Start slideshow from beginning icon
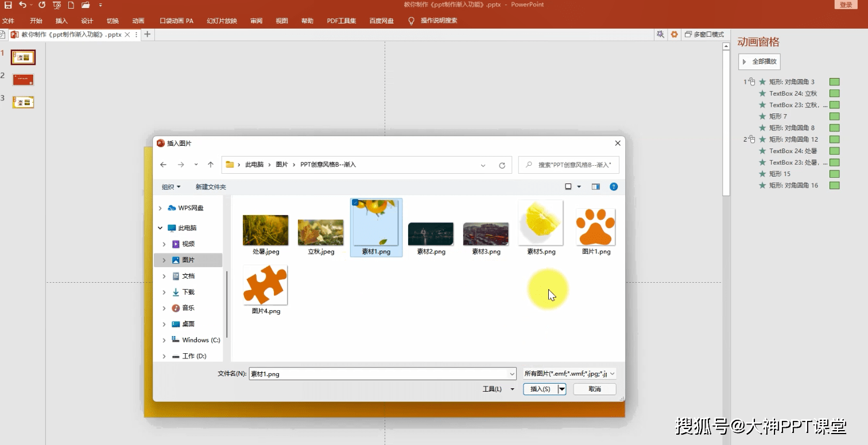868x445 pixels. (57, 5)
